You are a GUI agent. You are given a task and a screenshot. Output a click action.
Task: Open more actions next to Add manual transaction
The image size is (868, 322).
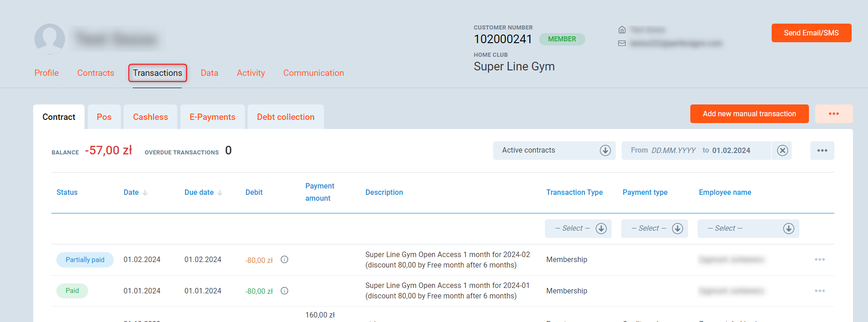coord(833,114)
